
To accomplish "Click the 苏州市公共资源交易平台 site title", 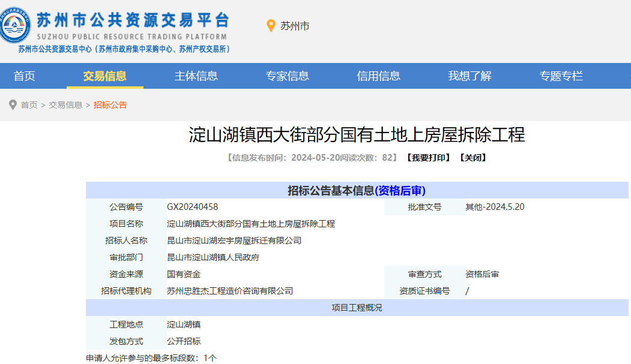I will [x=133, y=21].
